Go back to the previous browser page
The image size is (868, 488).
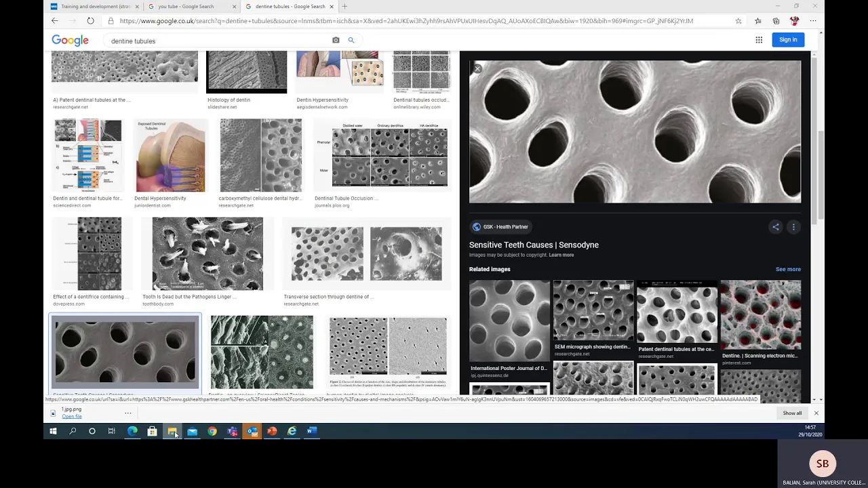tap(55, 21)
